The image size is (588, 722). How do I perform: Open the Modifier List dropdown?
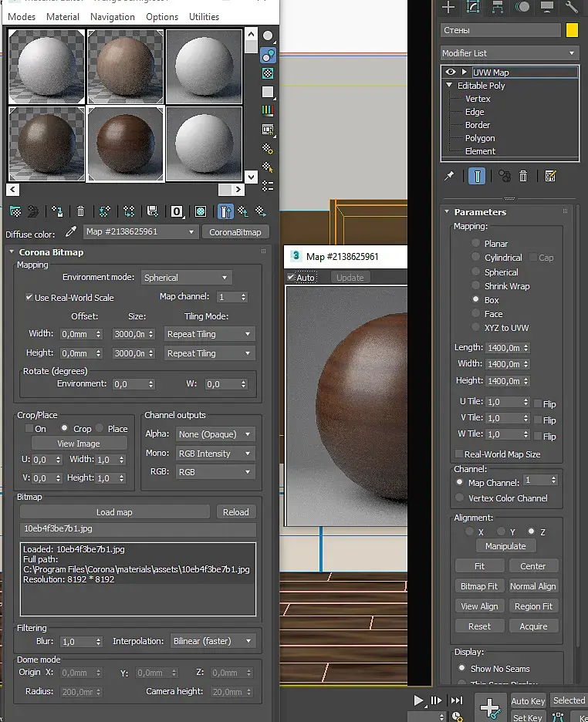(x=509, y=53)
